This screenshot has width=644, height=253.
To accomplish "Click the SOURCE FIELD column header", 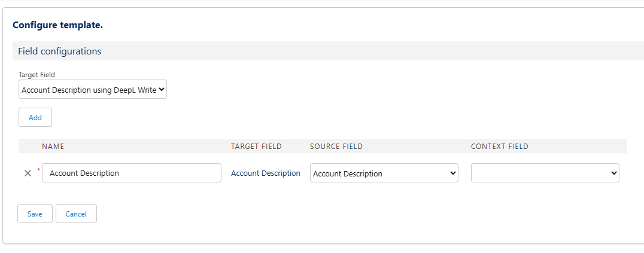I will click(x=336, y=147).
